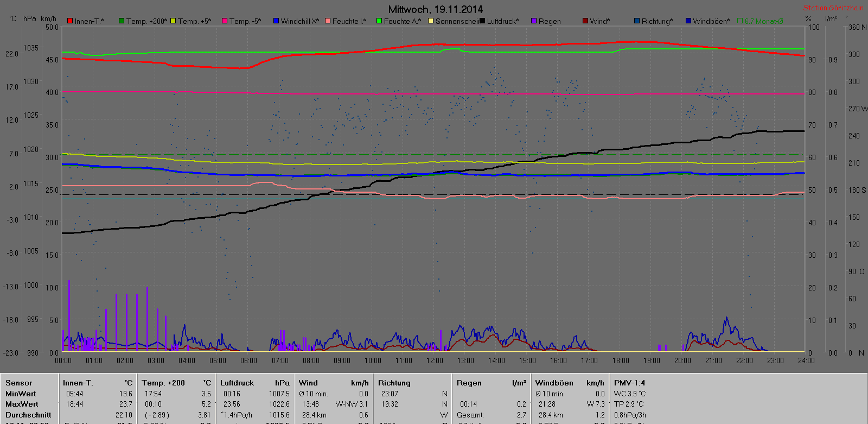Click the blue Windchill X legend color box

click(x=276, y=21)
